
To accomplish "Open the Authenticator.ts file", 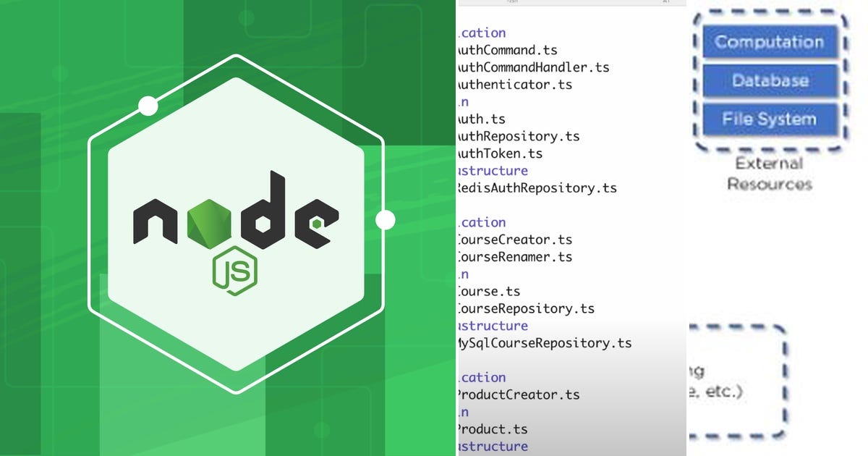I will [510, 84].
